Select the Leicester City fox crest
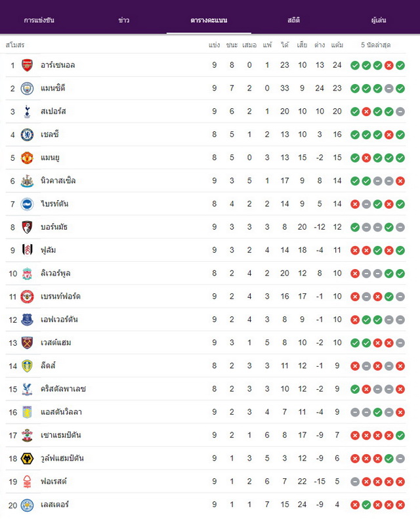 [27, 505]
